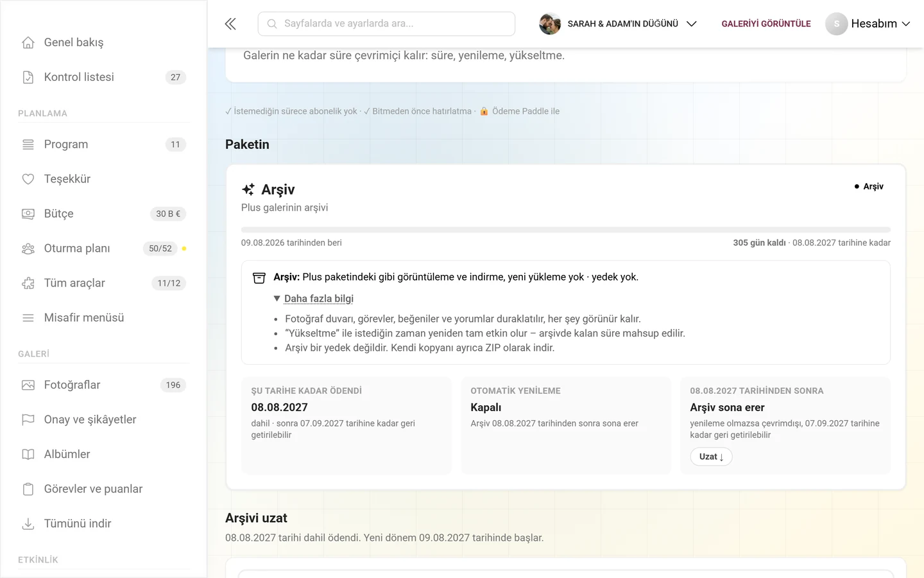Open Genel bakış from the sidebar
Viewport: 924px width, 578px height.
103,42
